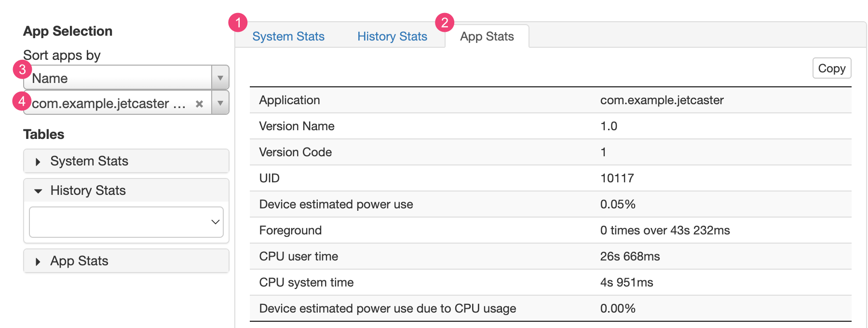This screenshot has width=868, height=328.
Task: Open the empty select box under History Stats
Action: pos(126,222)
